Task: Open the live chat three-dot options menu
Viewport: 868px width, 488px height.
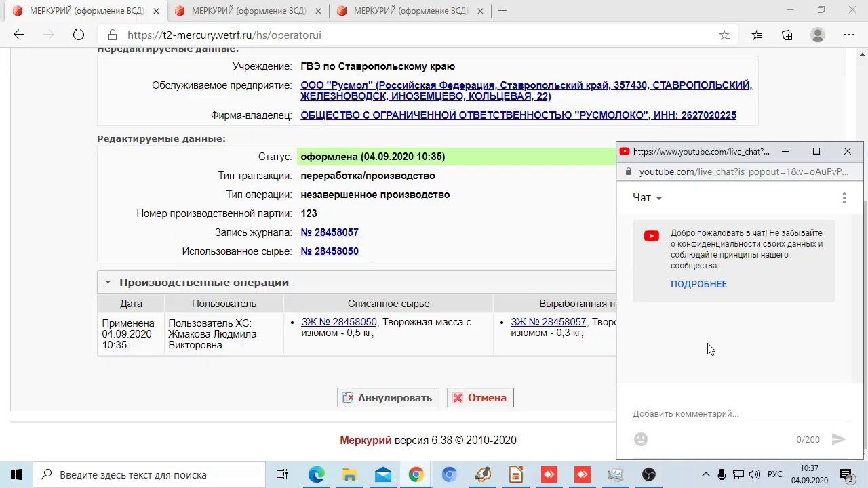Action: [844, 198]
